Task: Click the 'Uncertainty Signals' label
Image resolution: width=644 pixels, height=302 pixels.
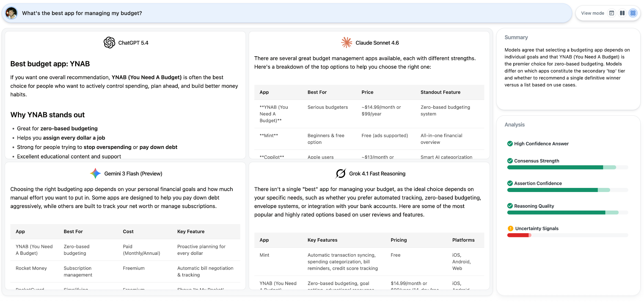Action: tap(537, 228)
